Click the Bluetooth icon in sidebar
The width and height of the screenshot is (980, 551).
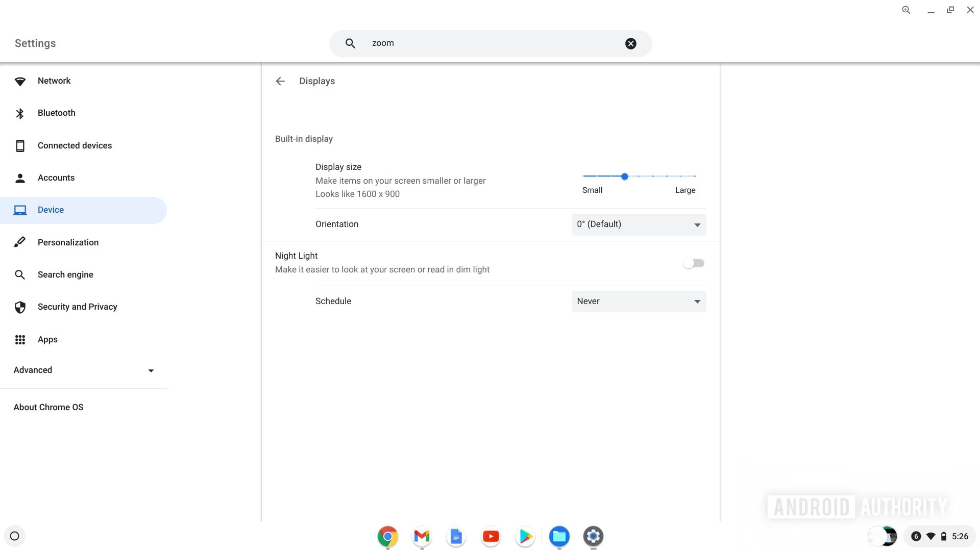(x=20, y=113)
